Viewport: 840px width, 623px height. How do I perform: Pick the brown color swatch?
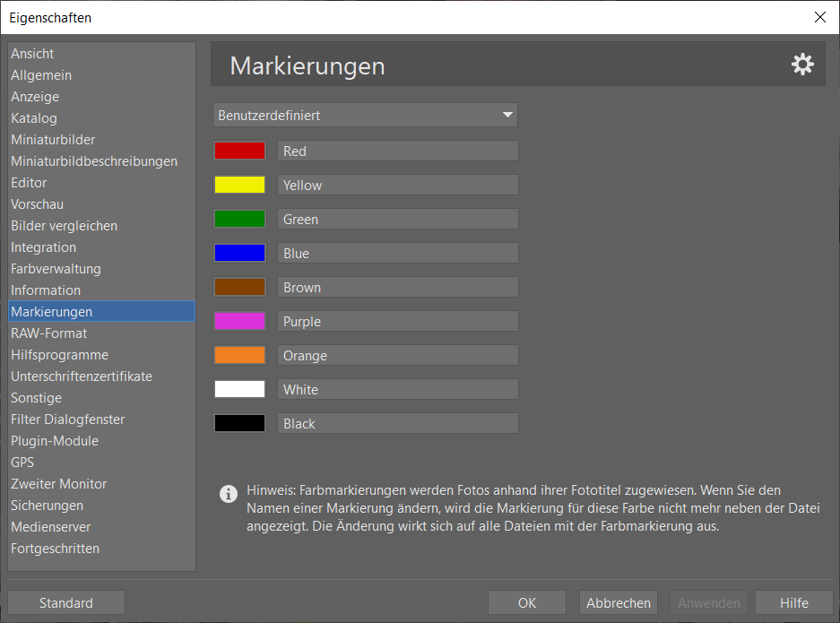click(240, 287)
